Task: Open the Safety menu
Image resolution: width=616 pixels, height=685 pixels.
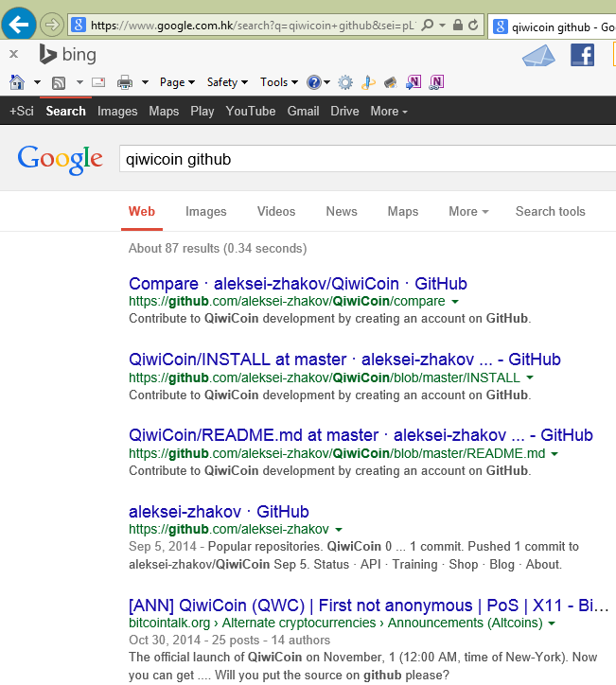Action: pos(227,82)
